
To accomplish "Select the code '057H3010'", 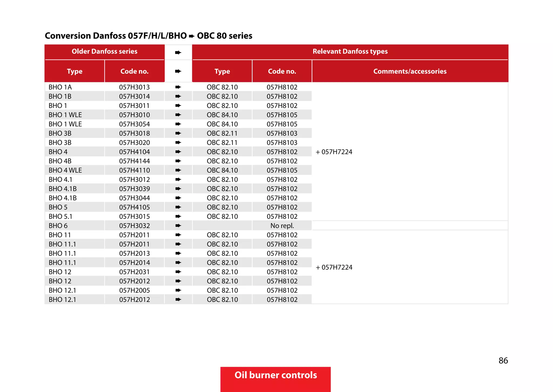I will click(x=134, y=115).
